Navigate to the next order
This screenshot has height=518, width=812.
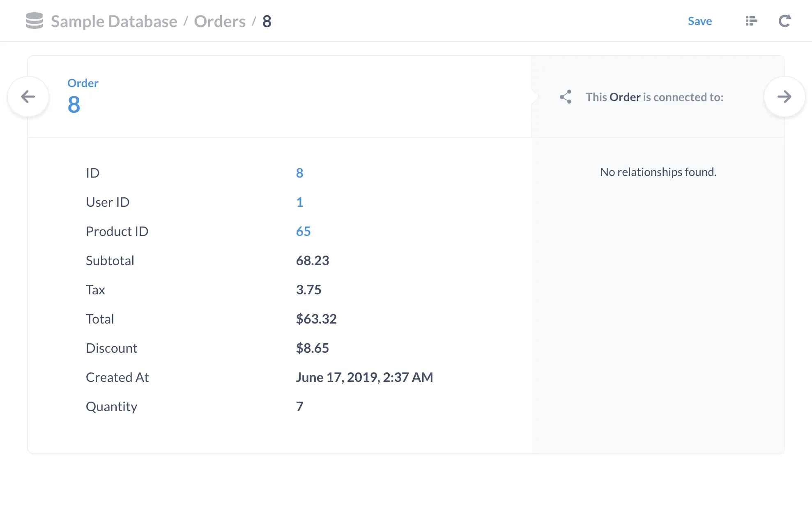(784, 97)
